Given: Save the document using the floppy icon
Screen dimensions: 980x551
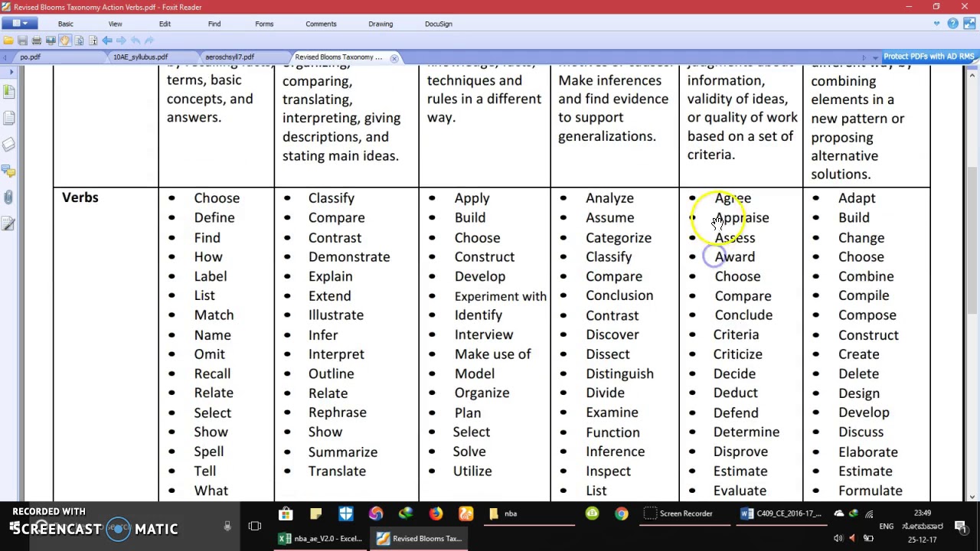Looking at the screenshot, I should pyautogui.click(x=22, y=40).
